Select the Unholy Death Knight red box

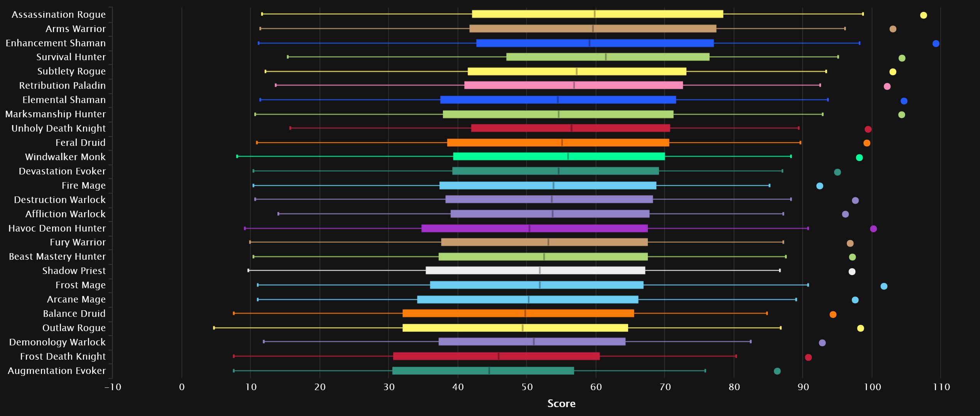pos(570,128)
